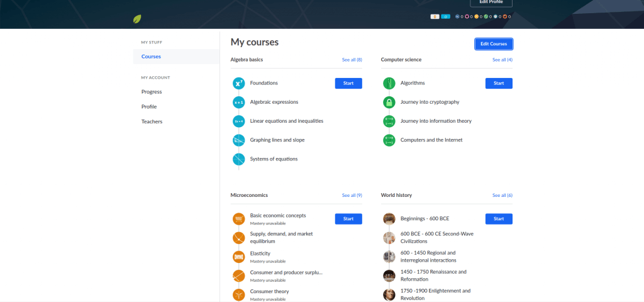Open the 1450 - 1750 Renaissance and Reformation thumbnail
644x302 pixels.
pos(389,276)
